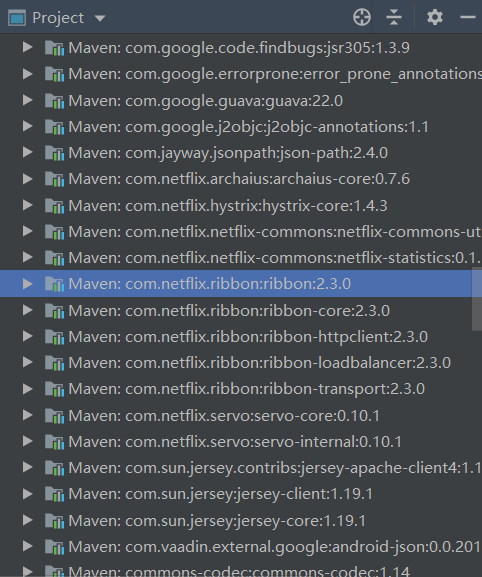Click library icon of servo-core:0.10.1

(x=54, y=416)
